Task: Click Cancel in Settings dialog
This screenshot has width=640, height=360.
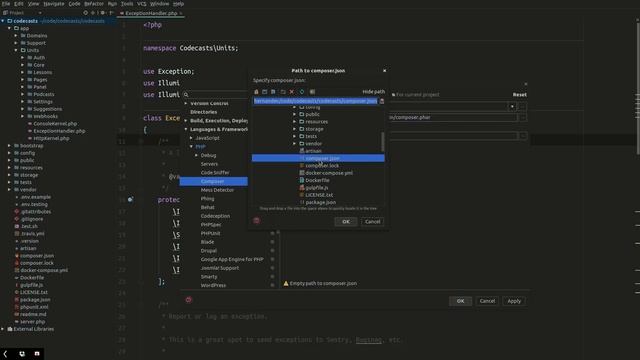Action: pos(487,301)
